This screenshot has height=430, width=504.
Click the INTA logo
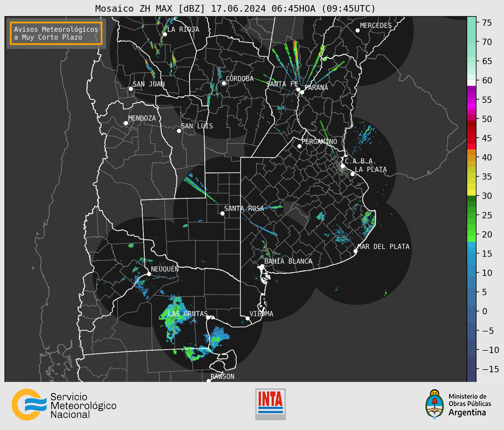tap(270, 404)
